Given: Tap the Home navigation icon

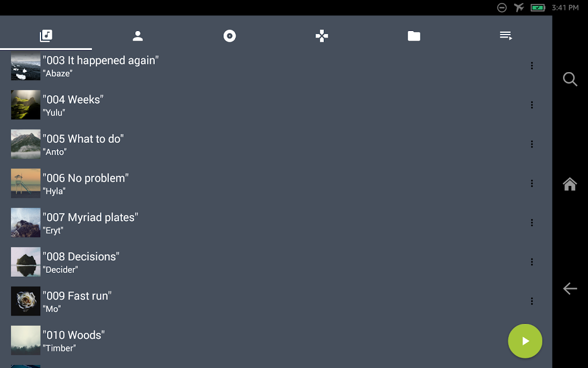Looking at the screenshot, I should pyautogui.click(x=570, y=184).
